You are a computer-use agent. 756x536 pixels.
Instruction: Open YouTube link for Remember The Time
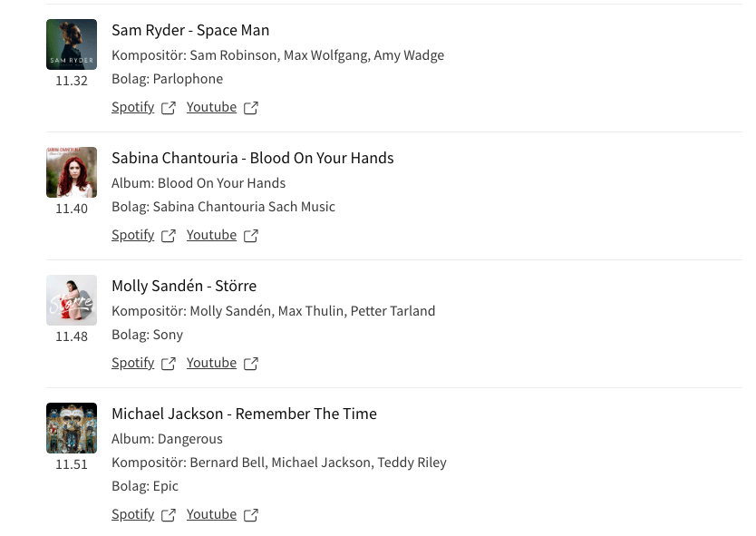point(211,514)
